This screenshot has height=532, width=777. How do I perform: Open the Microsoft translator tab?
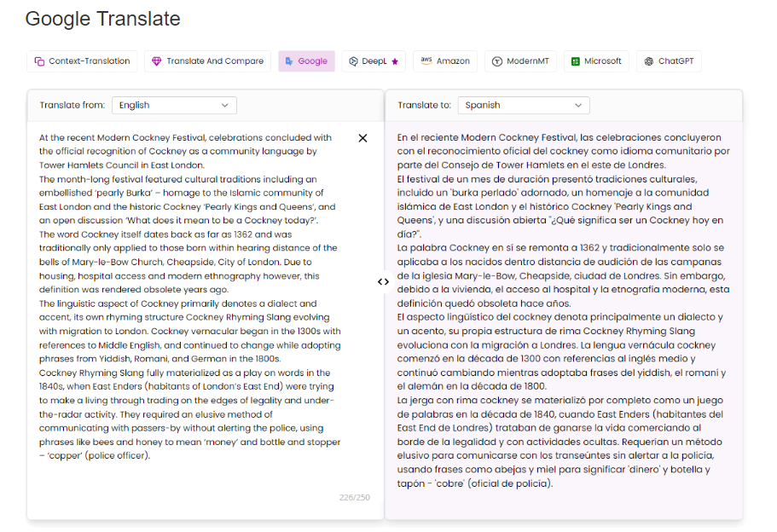(596, 61)
